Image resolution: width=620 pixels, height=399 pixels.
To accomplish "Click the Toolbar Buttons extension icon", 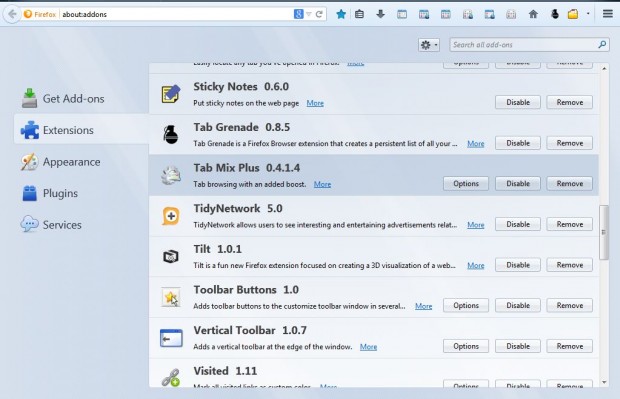I will 171,297.
